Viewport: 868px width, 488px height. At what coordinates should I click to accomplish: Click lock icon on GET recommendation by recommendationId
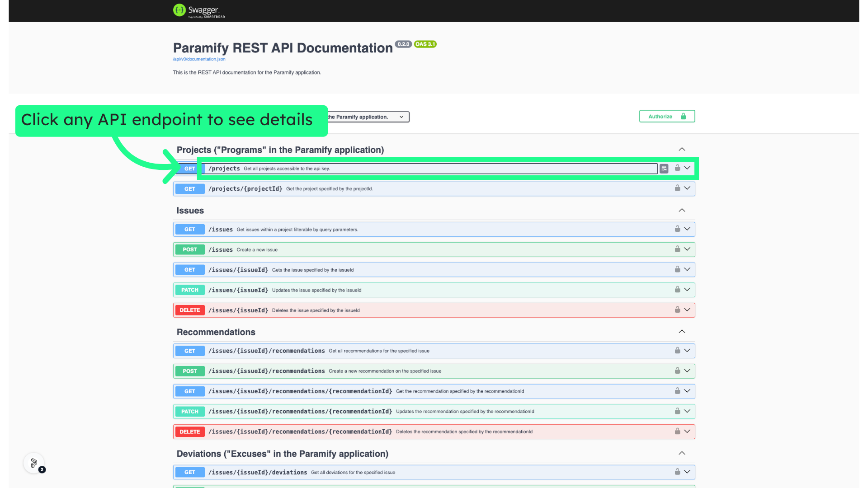pos(677,391)
